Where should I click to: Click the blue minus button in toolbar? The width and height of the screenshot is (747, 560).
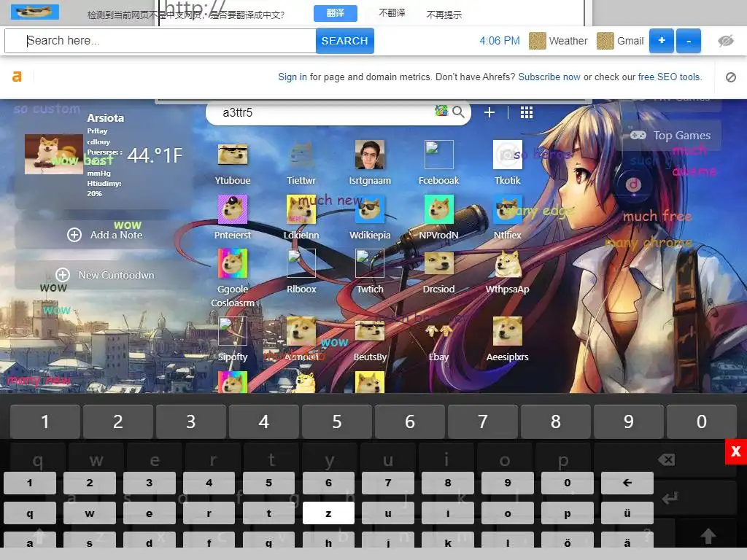689,41
